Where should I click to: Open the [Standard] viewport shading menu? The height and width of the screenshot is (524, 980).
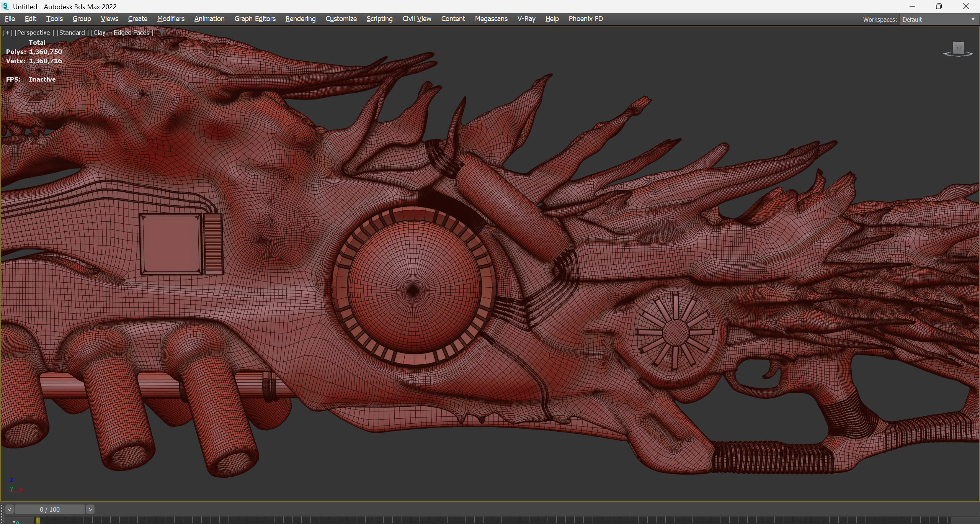pyautogui.click(x=73, y=33)
